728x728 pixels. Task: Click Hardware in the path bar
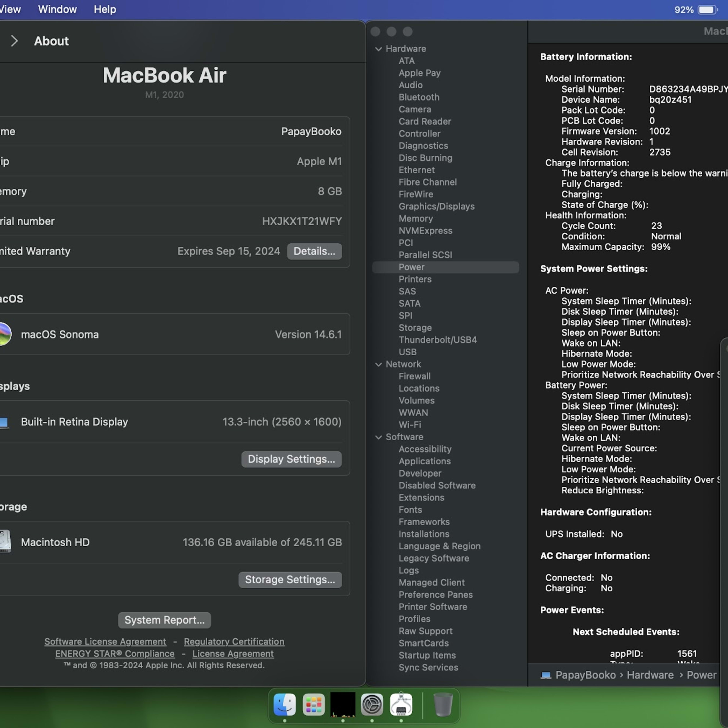coord(650,675)
